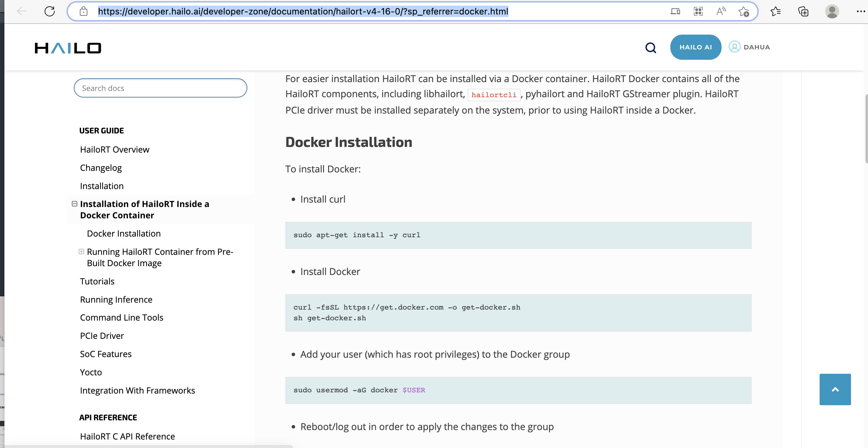
Task: Click the Reboot/log out bullet text
Action: tap(426, 427)
